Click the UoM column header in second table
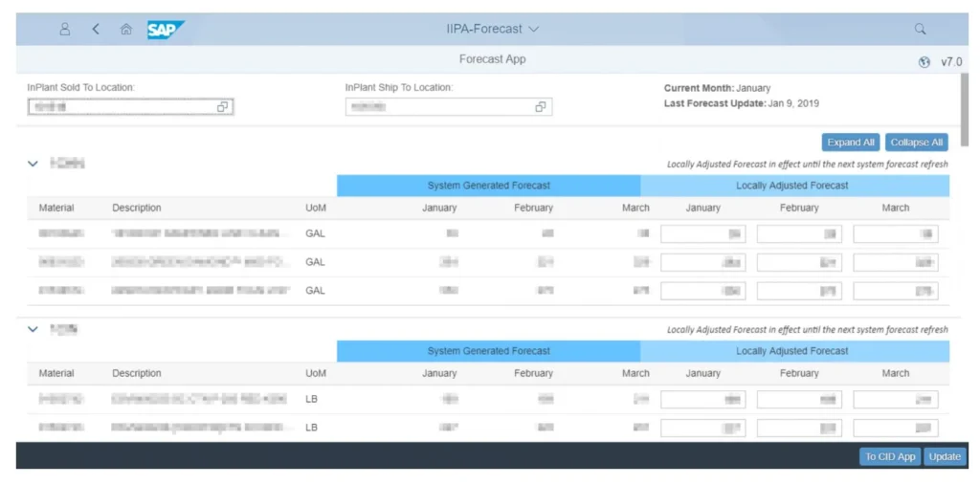Viewport: 980px width, 485px height. (316, 374)
